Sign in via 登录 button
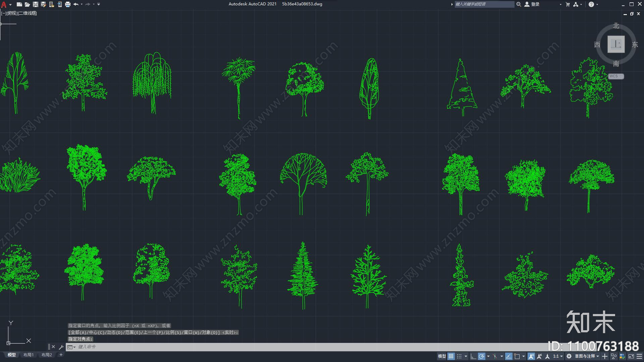This screenshot has height=362, width=644. [x=532, y=4]
